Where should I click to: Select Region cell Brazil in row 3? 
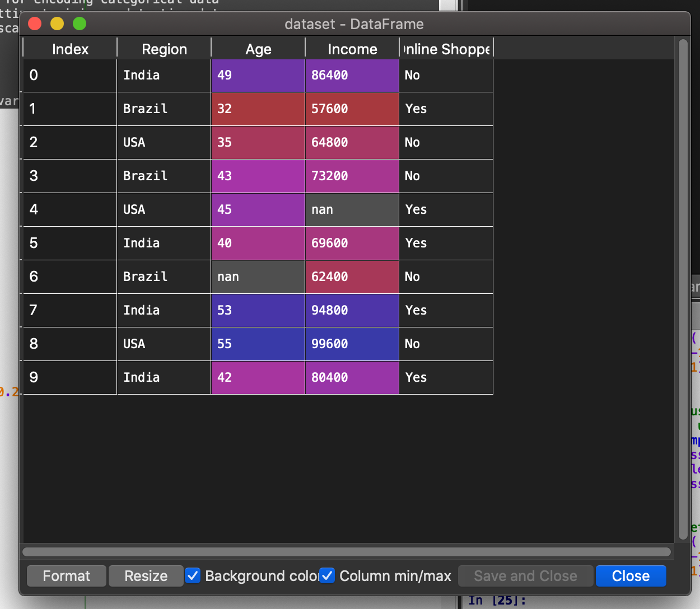coord(164,176)
